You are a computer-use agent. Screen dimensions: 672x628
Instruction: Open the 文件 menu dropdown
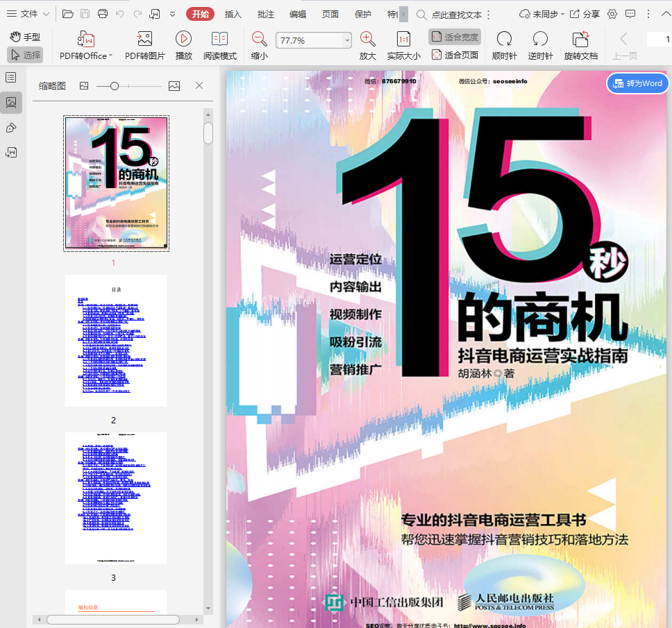tap(29, 14)
